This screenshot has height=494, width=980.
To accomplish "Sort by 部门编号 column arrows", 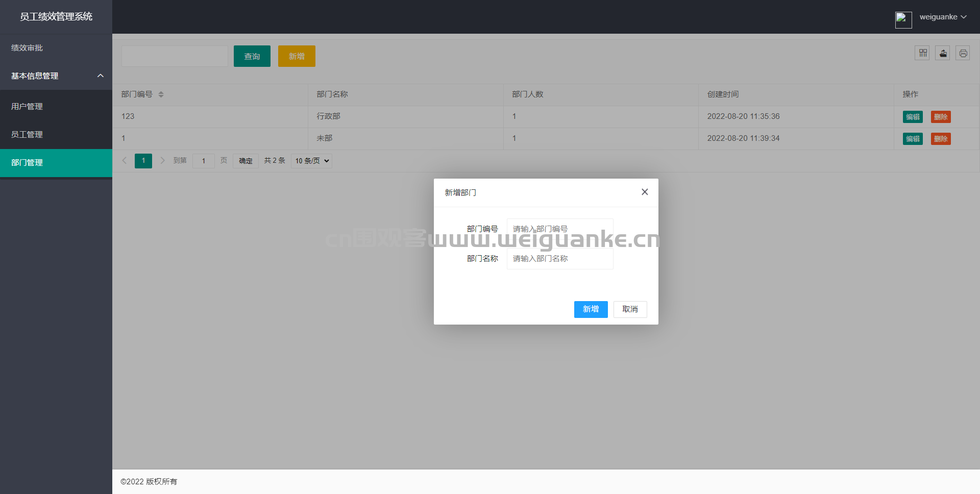I will (161, 94).
